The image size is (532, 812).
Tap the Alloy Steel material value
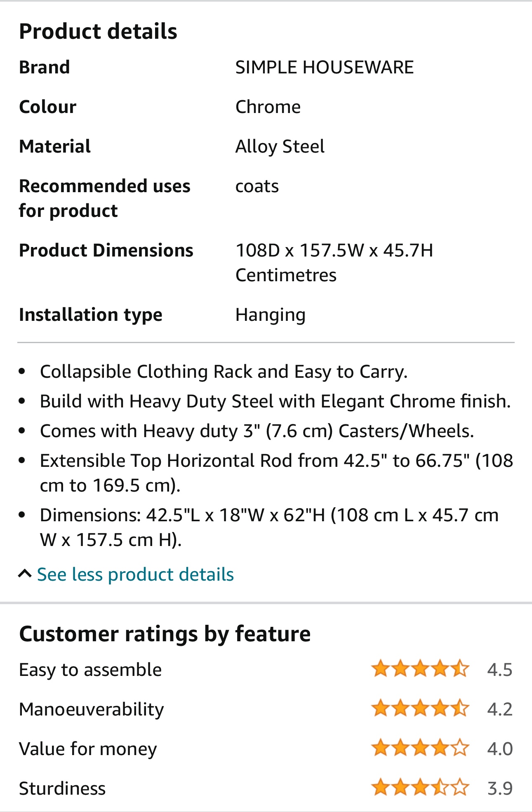[x=280, y=147]
